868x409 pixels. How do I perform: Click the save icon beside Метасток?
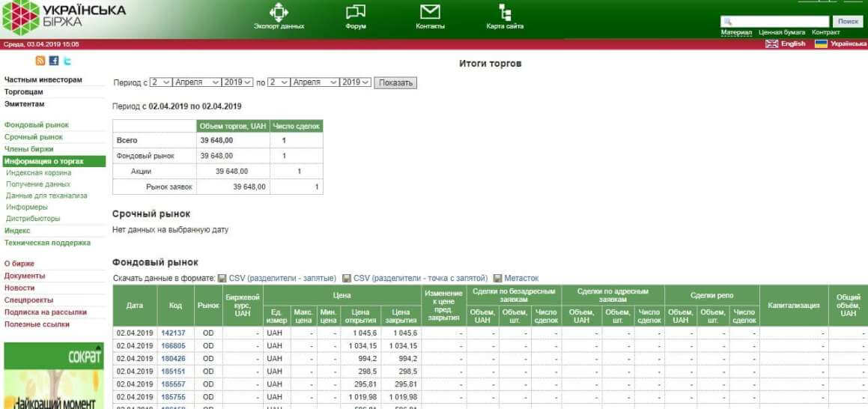coord(497,279)
